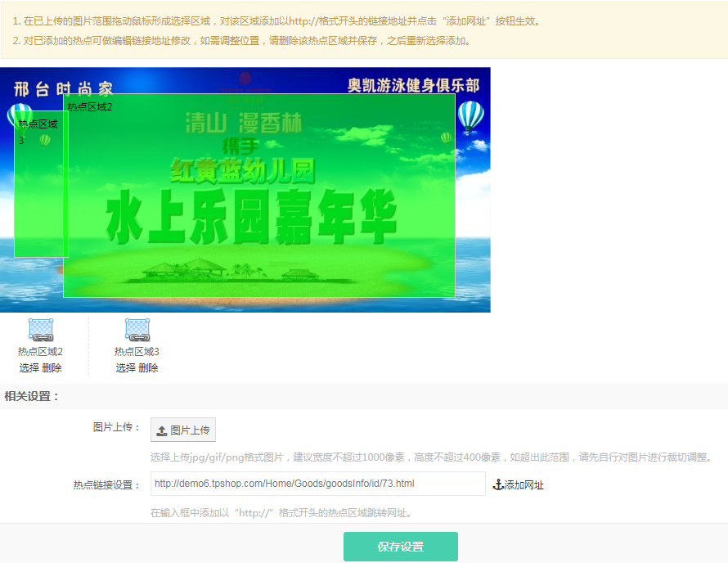
Task: Click the 热点区域3 caption below the banner
Action: coord(137,352)
